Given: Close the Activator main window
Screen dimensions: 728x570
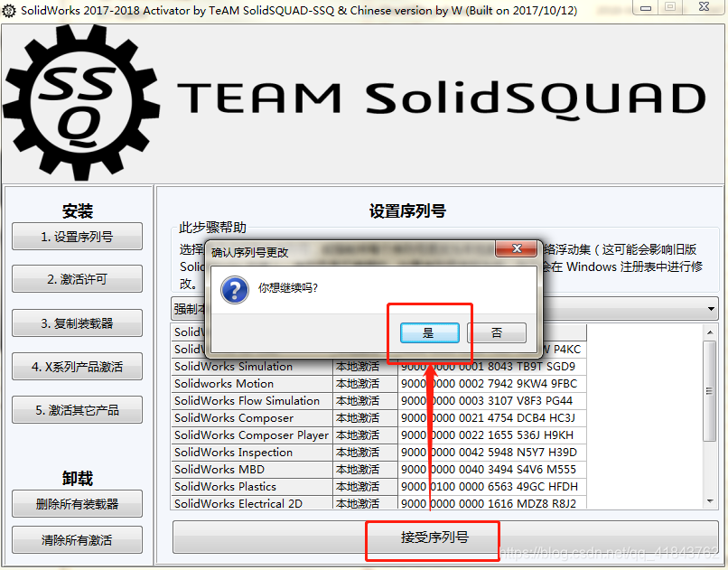Looking at the screenshot, I should tap(704, 7).
